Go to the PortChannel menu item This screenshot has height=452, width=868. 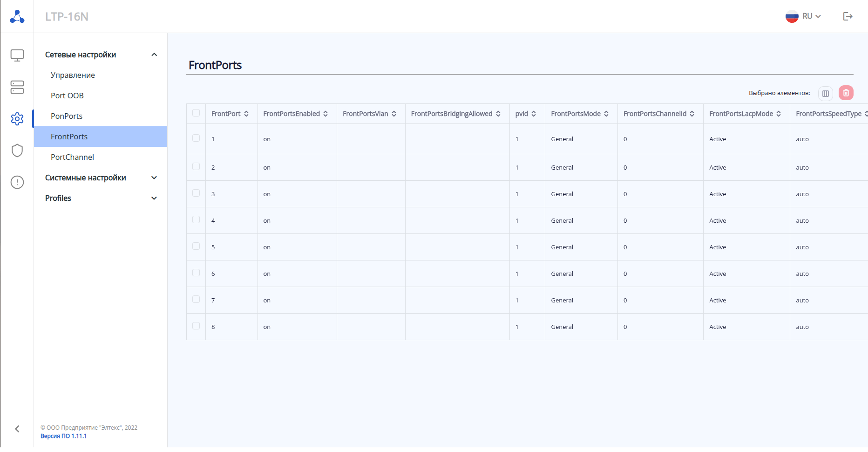(x=72, y=157)
